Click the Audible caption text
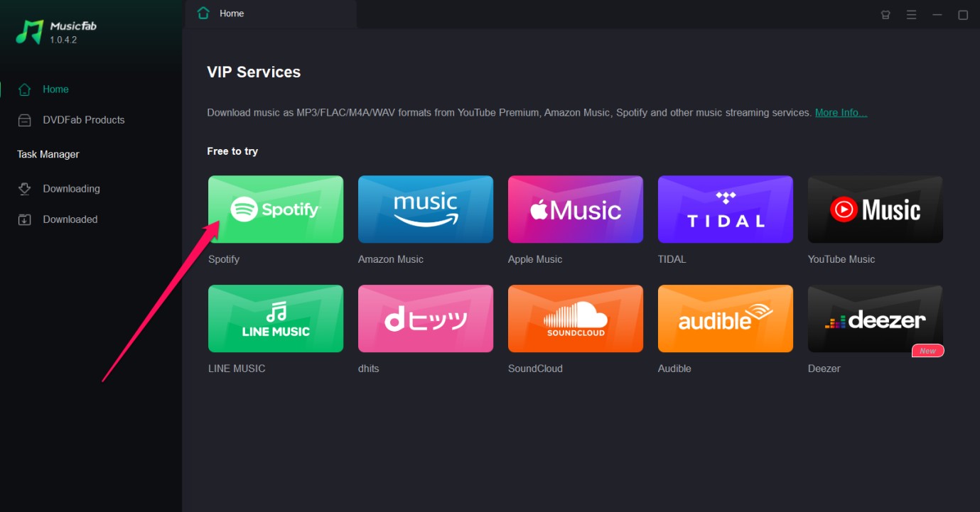Screen dimensions: 980x512 click(674, 369)
